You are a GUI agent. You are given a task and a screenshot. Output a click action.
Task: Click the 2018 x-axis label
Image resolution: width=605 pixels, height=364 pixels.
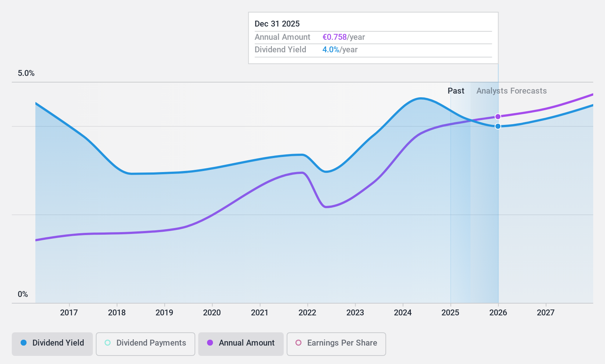click(x=117, y=313)
